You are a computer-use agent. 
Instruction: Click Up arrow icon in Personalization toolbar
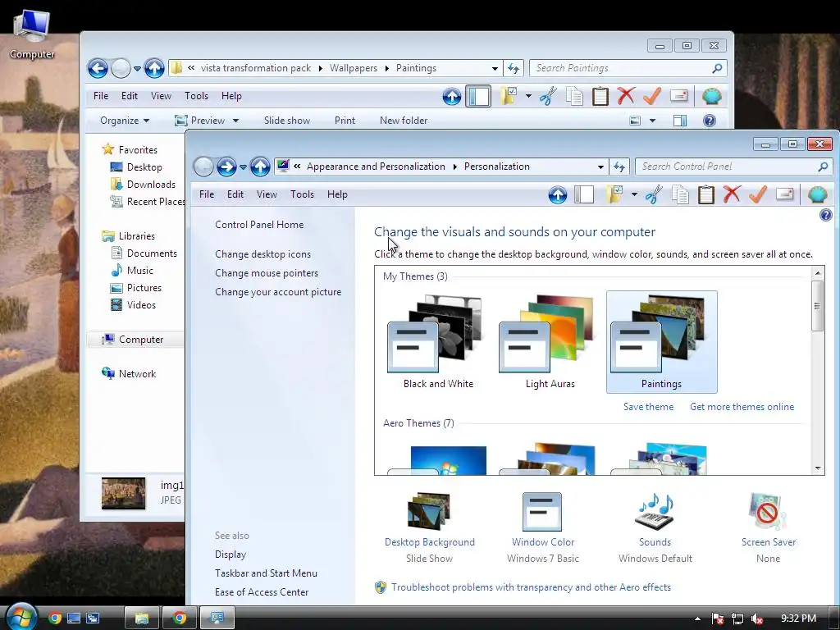point(558,195)
